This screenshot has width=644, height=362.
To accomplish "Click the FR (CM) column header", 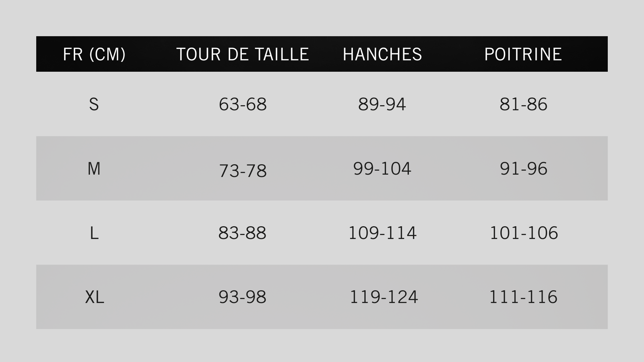I will [94, 54].
